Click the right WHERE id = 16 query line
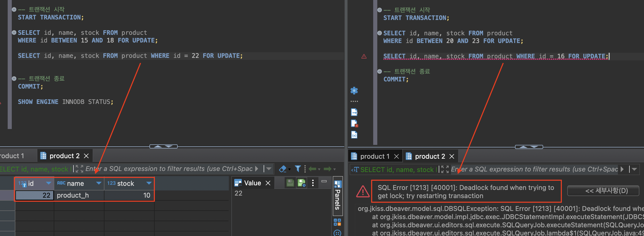The image size is (644, 236). pyautogui.click(x=496, y=56)
